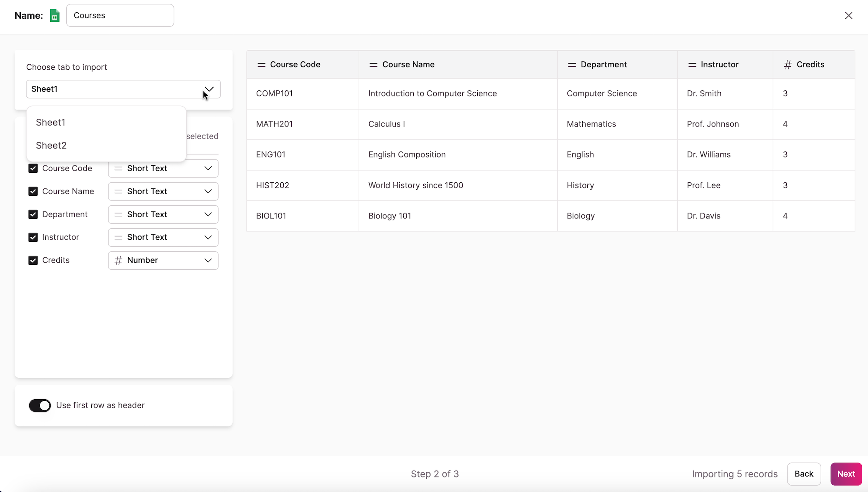Click the Prof. Lee cell
The width and height of the screenshot is (868, 492).
[x=725, y=185]
